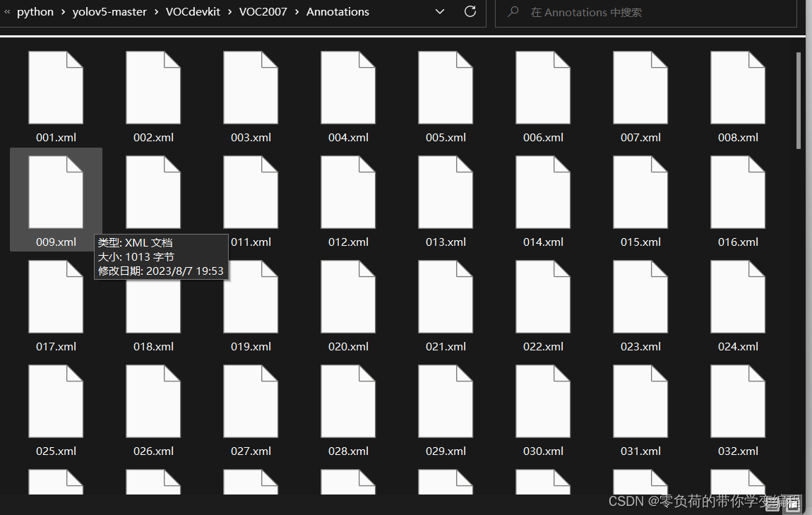
Task: Click the 030.xml file name
Action: click(x=543, y=451)
